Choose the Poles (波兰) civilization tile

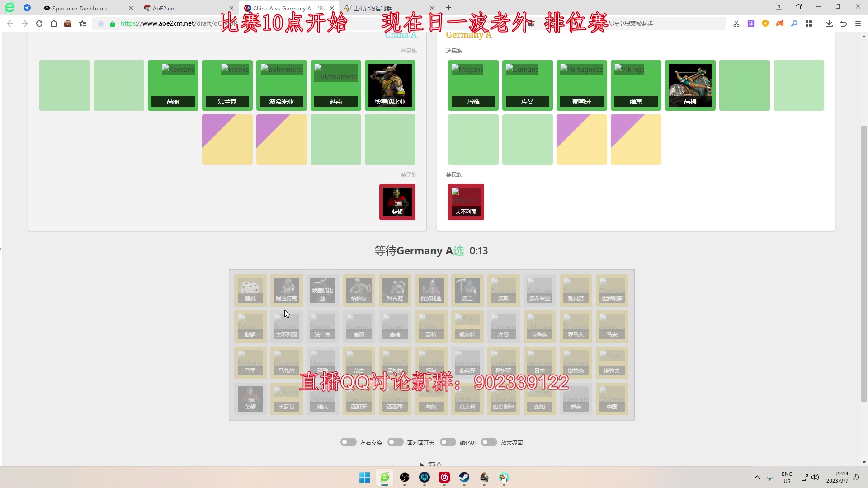(467, 290)
